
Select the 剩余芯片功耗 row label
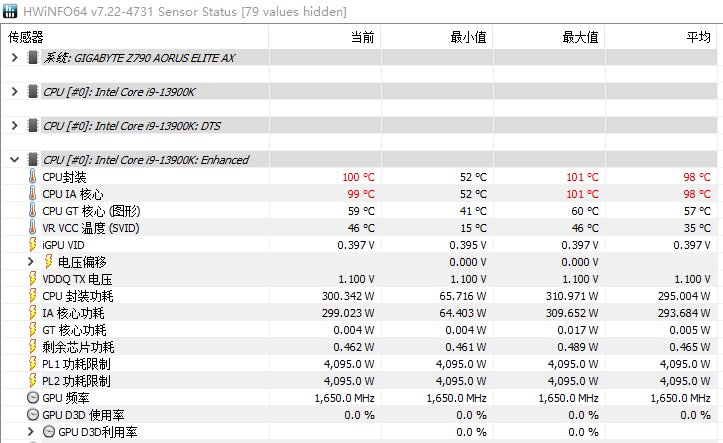tap(78, 348)
